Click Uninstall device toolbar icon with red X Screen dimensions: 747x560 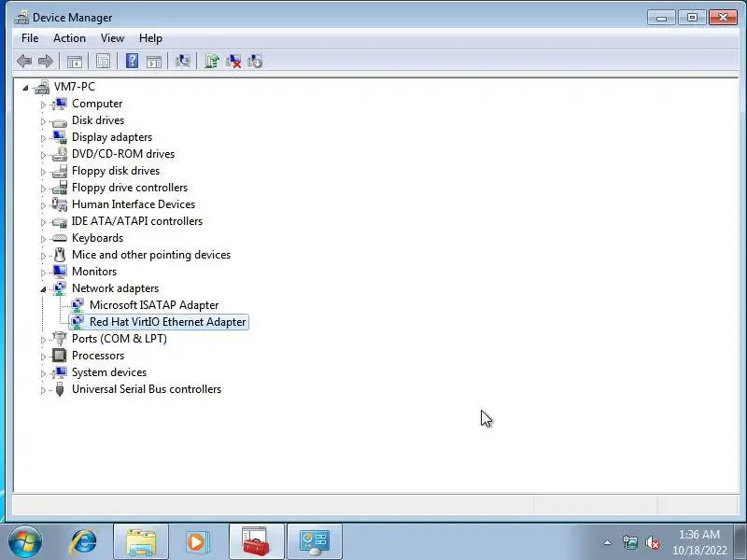click(x=233, y=61)
